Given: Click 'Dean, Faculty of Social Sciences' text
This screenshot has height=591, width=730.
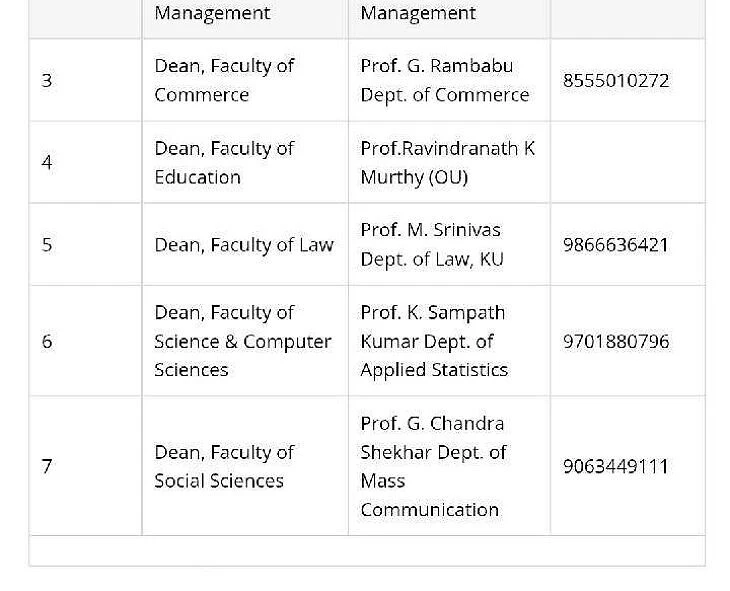Looking at the screenshot, I should click(x=224, y=466).
